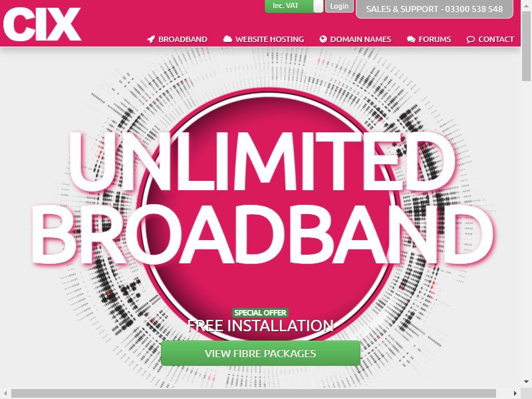Click the horizontal scrollbar left arrow
Viewport: 532px width, 399px height.
[x=5, y=393]
